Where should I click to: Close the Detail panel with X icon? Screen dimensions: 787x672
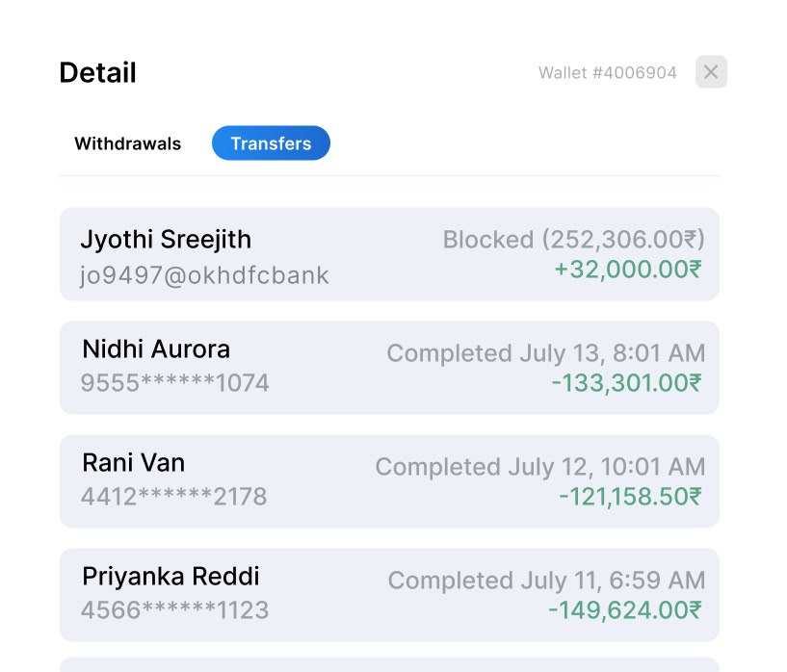coord(711,72)
